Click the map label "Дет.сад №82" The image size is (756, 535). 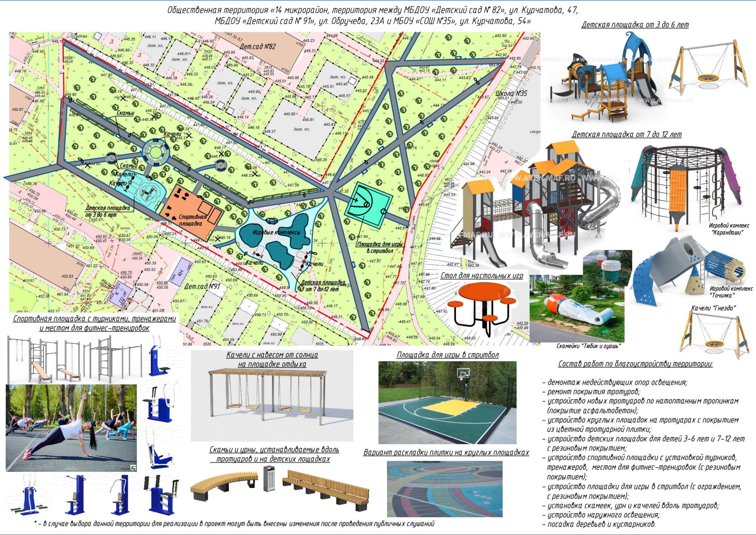(x=258, y=47)
